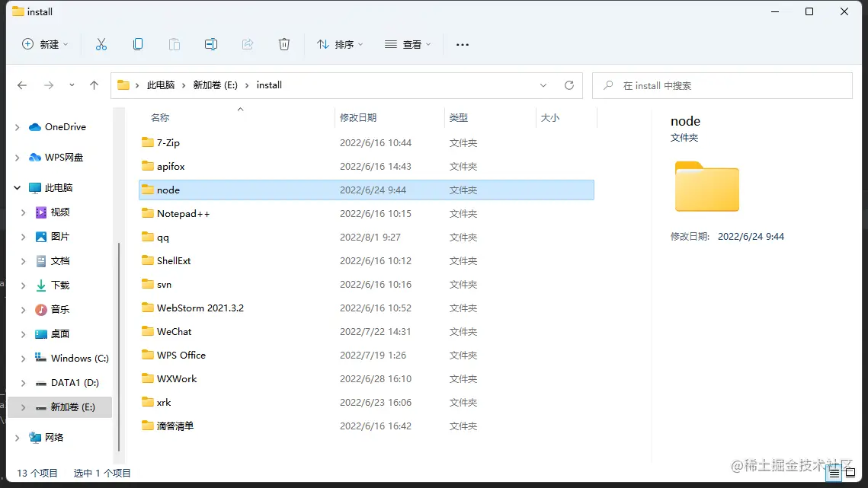Open the Sort (排序) dropdown
This screenshot has height=488, width=868.
point(340,44)
